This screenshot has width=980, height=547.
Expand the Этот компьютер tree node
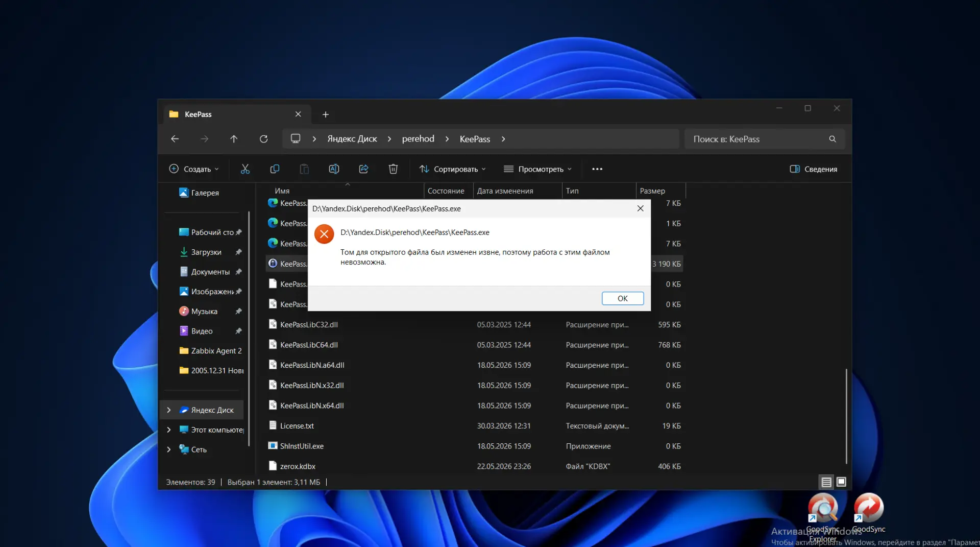tap(169, 430)
